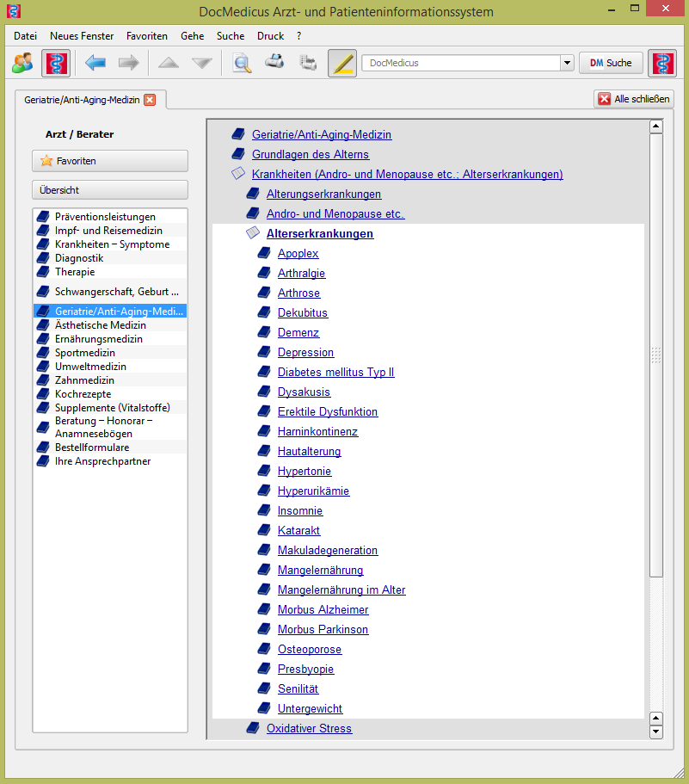Click the book icon beside Oxidativer Stress
This screenshot has height=784, width=689.
click(253, 728)
